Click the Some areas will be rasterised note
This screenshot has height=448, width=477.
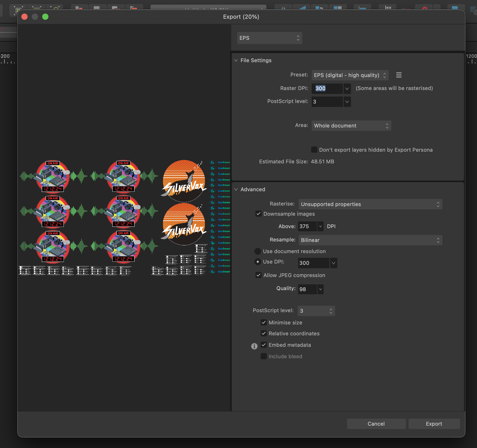(x=394, y=88)
